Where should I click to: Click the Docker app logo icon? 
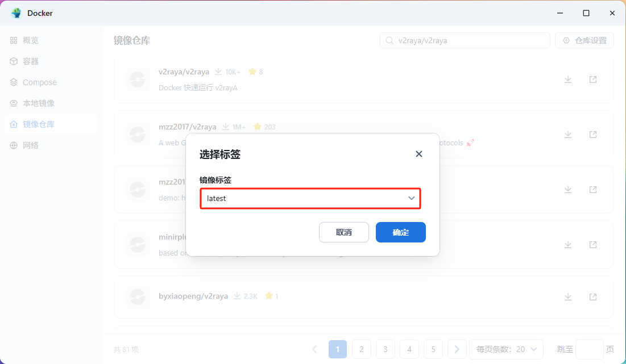click(x=16, y=13)
